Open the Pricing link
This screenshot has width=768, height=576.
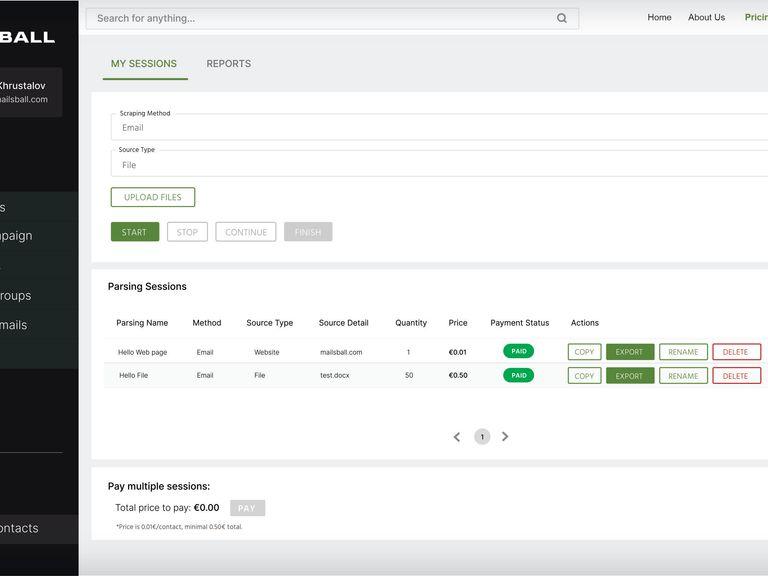756,17
